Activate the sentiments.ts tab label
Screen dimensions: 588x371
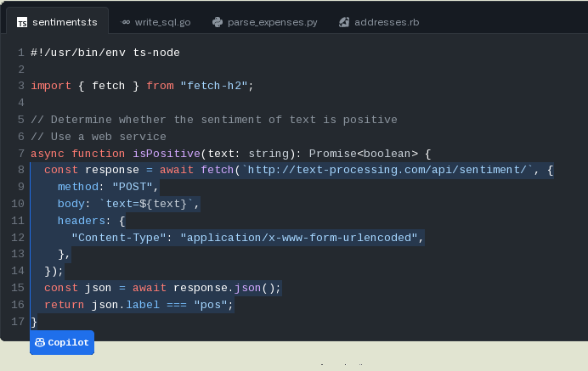(65, 22)
